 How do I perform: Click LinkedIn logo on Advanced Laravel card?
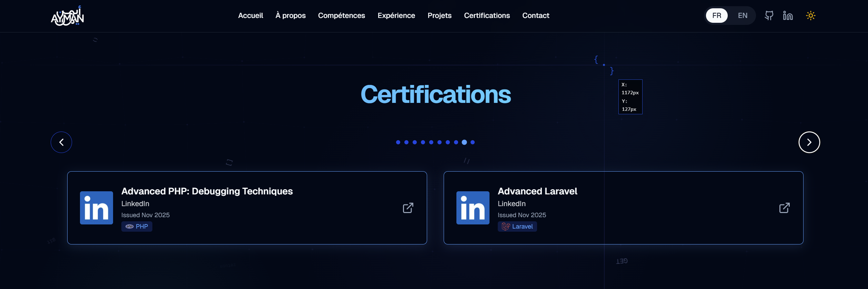[473, 208]
